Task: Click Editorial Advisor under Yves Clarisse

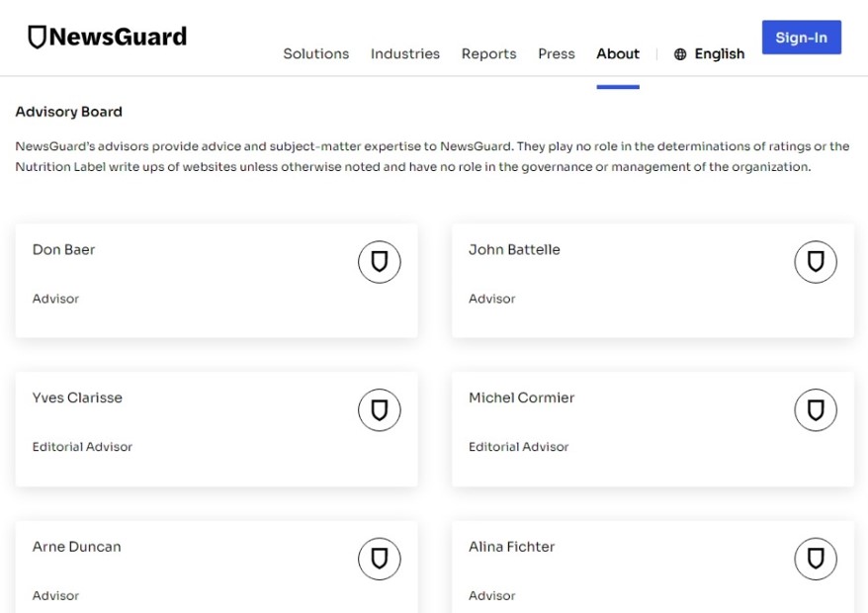Action: coord(82,447)
